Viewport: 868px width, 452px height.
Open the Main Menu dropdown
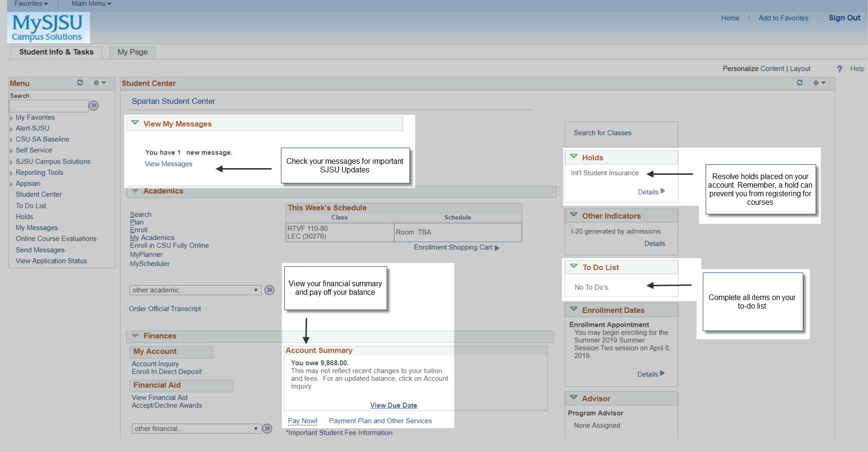(x=91, y=4)
